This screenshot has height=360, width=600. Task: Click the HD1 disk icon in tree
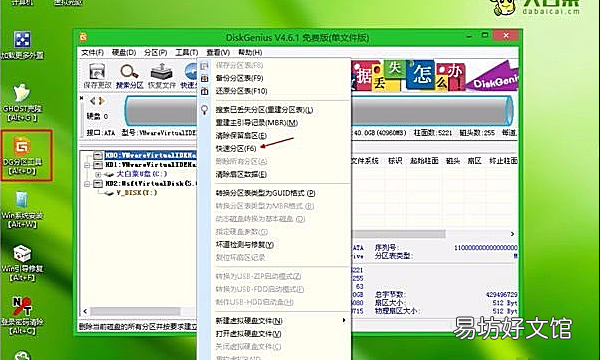point(98,165)
